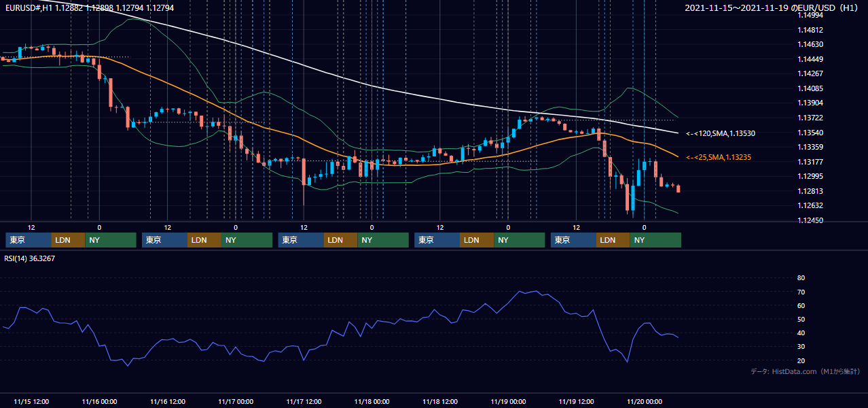Click price axis label 1.13359
This screenshot has width=868, height=408.
810,147
